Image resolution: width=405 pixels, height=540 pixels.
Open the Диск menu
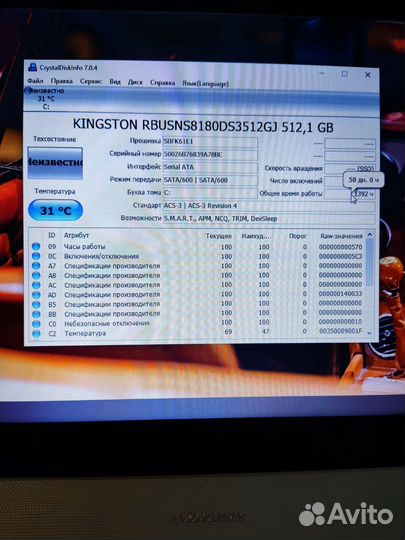[135, 82]
